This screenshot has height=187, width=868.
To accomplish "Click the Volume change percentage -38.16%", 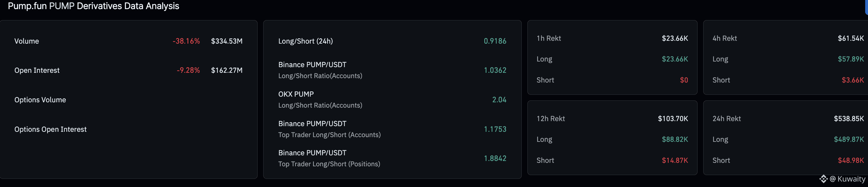I will [x=186, y=41].
